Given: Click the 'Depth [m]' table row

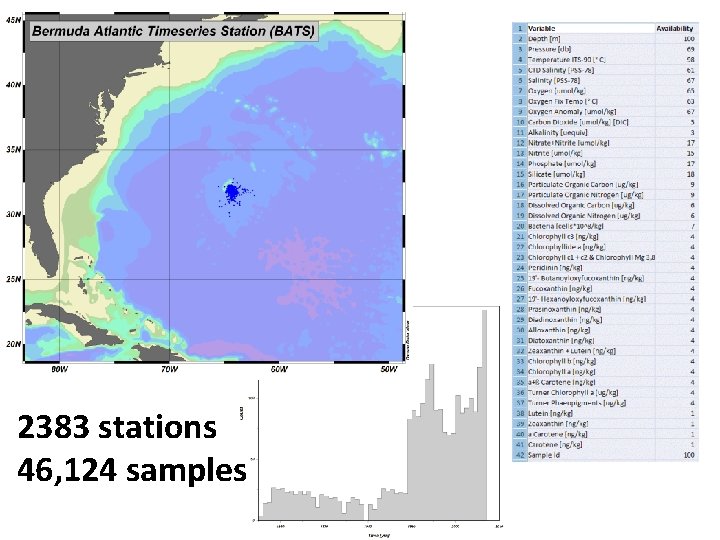Looking at the screenshot, I should [x=605, y=39].
